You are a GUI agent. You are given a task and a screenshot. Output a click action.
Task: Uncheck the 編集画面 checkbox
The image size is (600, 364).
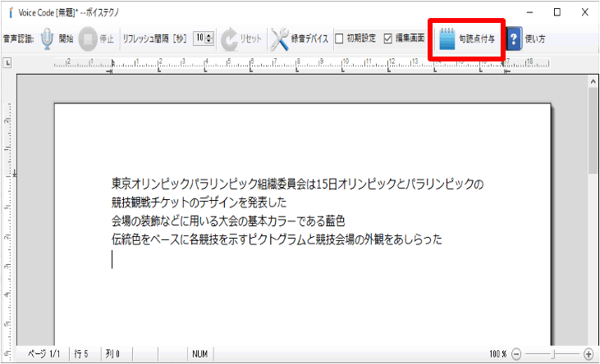click(387, 39)
